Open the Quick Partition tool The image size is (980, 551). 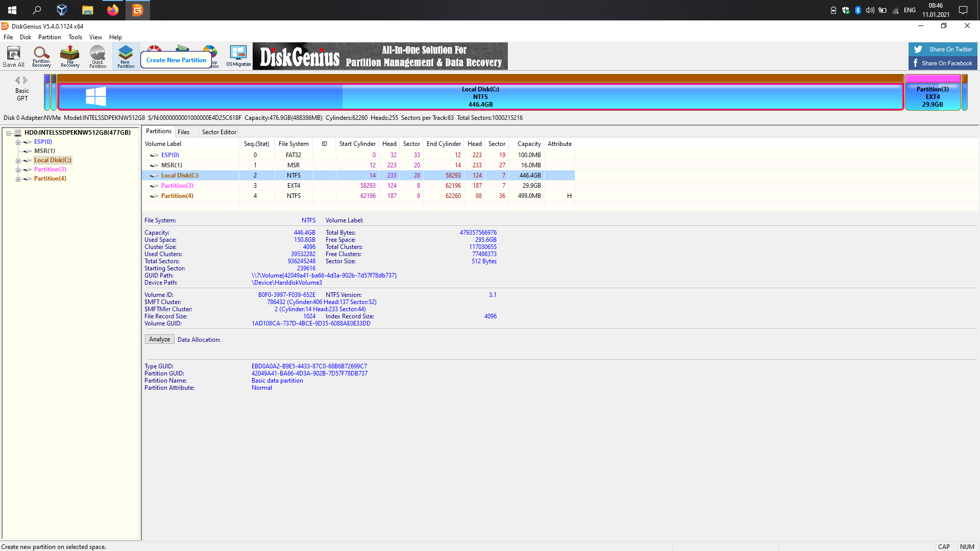pyautogui.click(x=97, y=56)
